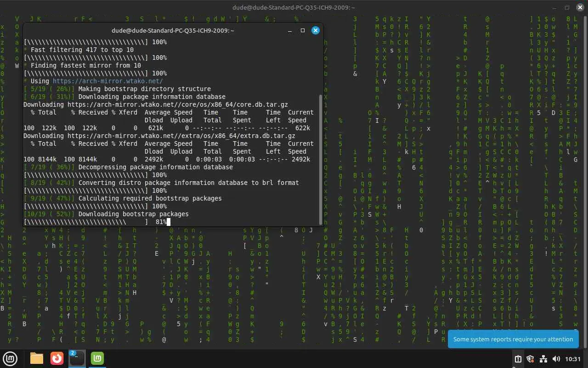
Task: Click the '81%' progress value
Action: tap(161, 222)
